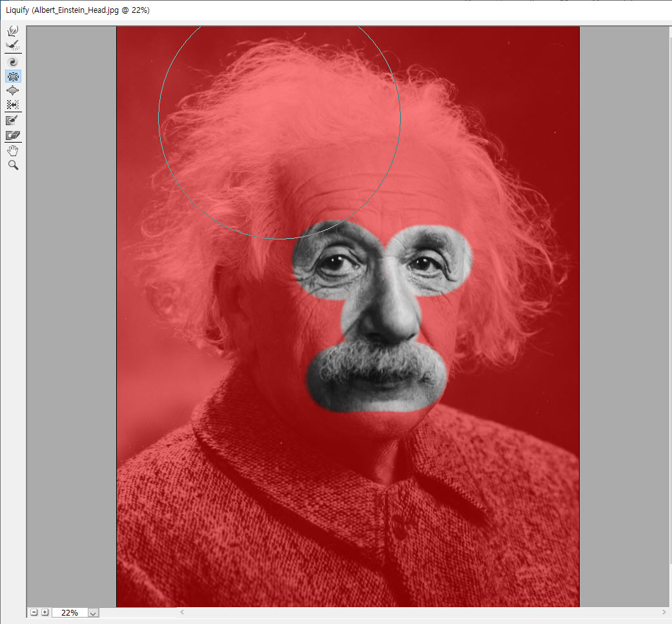This screenshot has width=672, height=624.
Task: Select the Freeze Mask tool
Action: tap(13, 120)
